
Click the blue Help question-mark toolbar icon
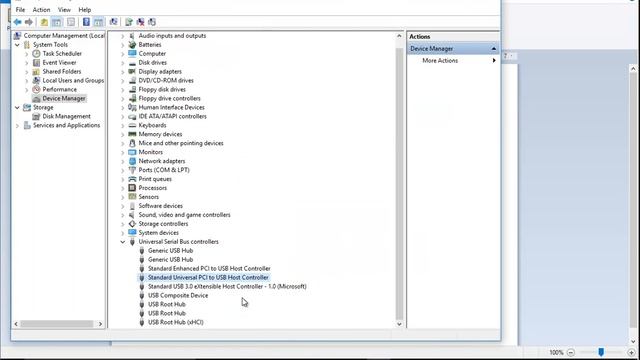tap(86, 22)
